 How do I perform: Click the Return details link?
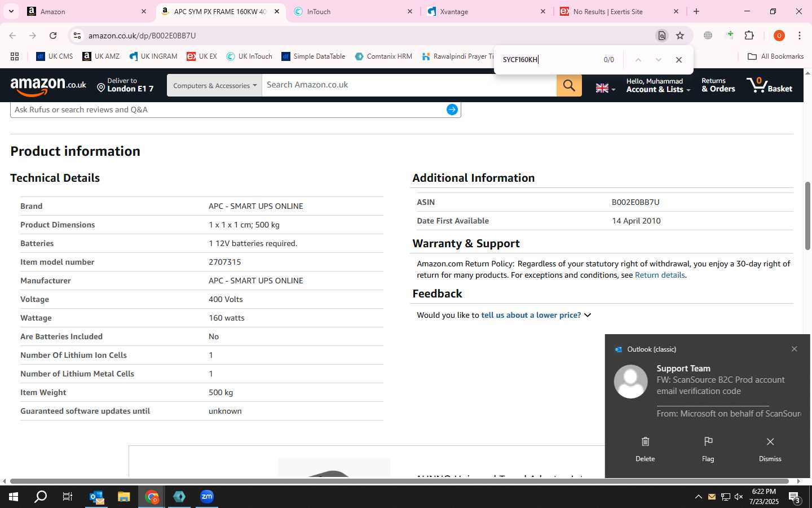(660, 275)
